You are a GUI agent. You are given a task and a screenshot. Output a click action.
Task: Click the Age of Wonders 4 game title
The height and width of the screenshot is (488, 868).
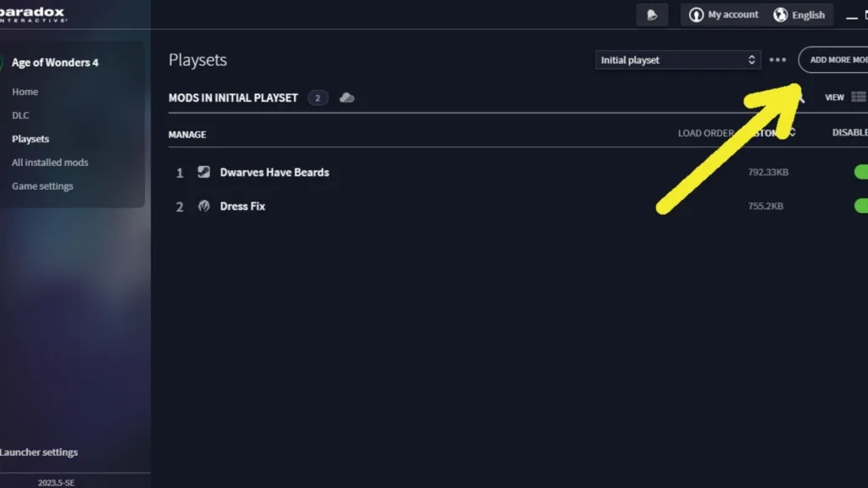tap(55, 63)
